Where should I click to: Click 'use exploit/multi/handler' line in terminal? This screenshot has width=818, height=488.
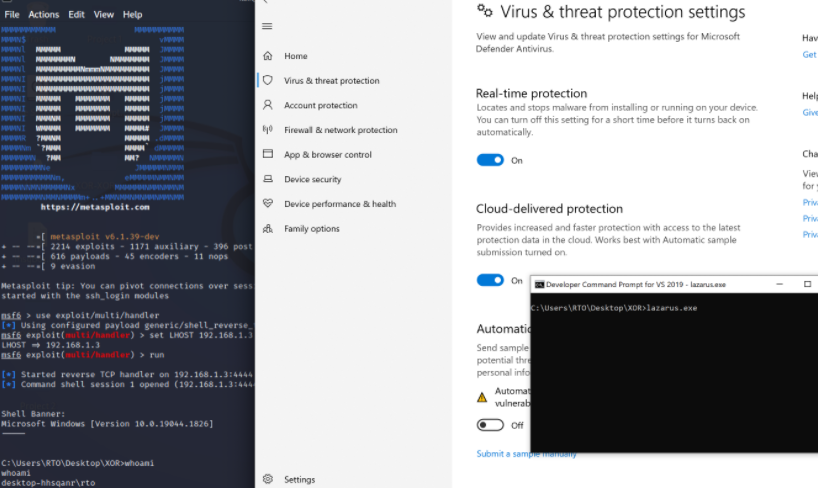coord(80,315)
